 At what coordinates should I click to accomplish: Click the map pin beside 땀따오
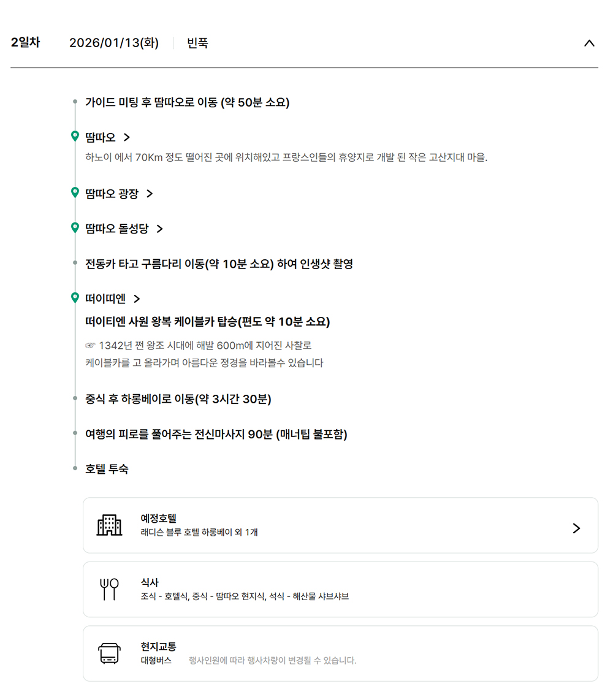pos(75,136)
